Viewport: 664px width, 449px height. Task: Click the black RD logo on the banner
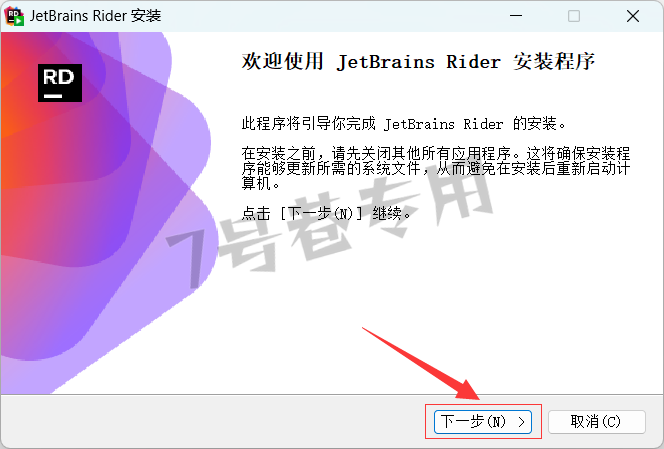click(x=60, y=83)
